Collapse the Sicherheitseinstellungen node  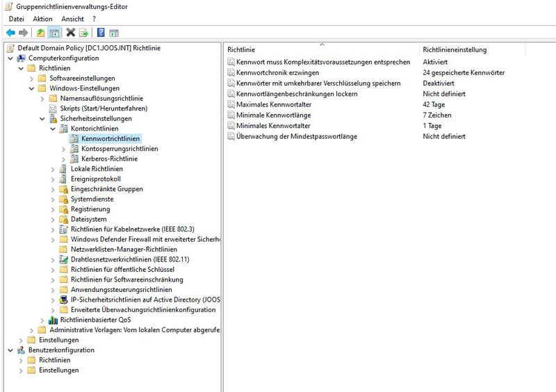tap(42, 119)
